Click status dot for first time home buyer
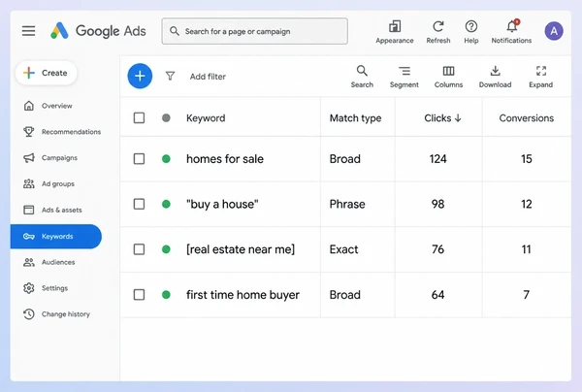 pyautogui.click(x=166, y=295)
